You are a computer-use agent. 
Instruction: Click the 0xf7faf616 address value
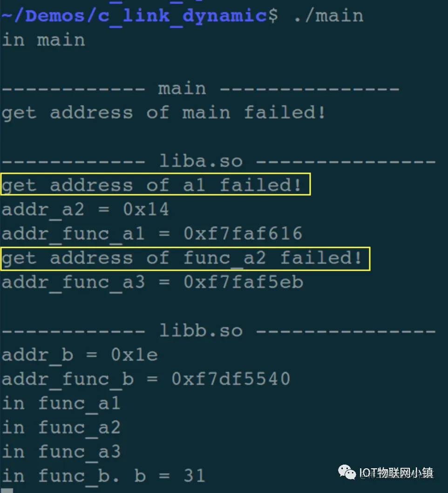pos(243,233)
